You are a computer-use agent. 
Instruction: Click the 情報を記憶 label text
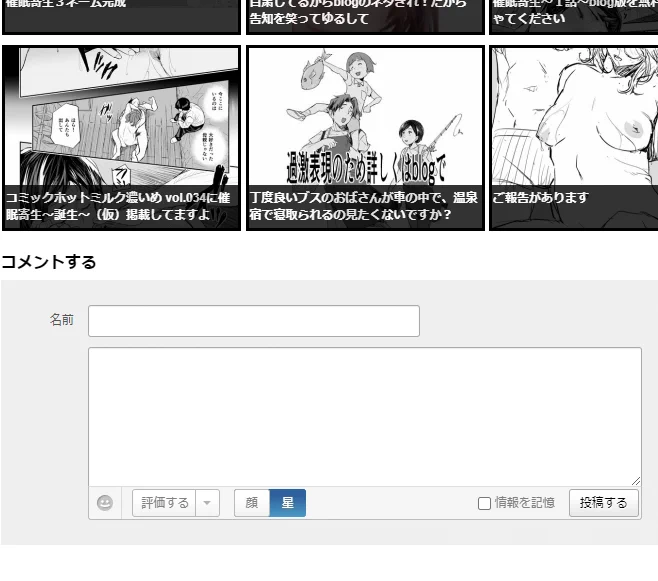[x=525, y=503]
